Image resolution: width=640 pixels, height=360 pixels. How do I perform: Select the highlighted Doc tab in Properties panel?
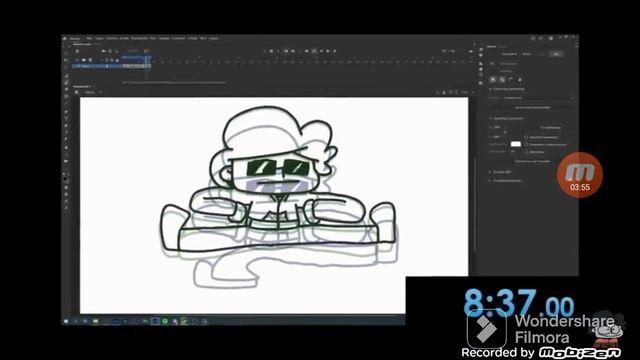pyautogui.click(x=556, y=54)
